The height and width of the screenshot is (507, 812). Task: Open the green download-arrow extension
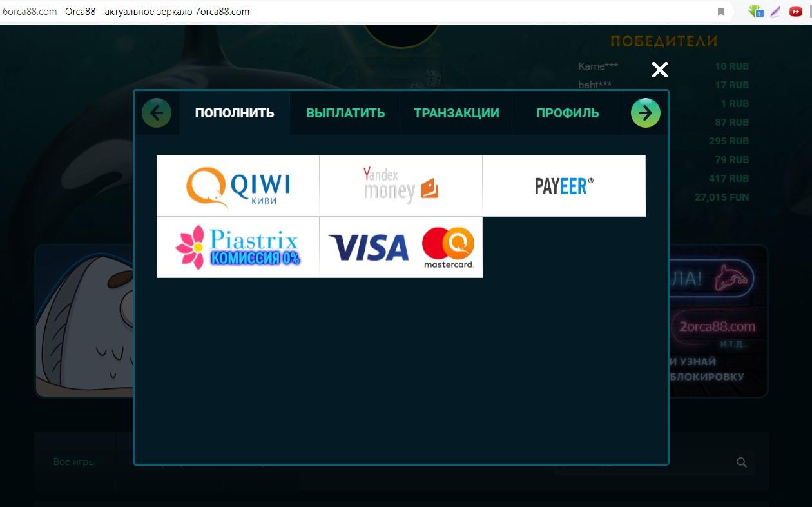coord(755,12)
